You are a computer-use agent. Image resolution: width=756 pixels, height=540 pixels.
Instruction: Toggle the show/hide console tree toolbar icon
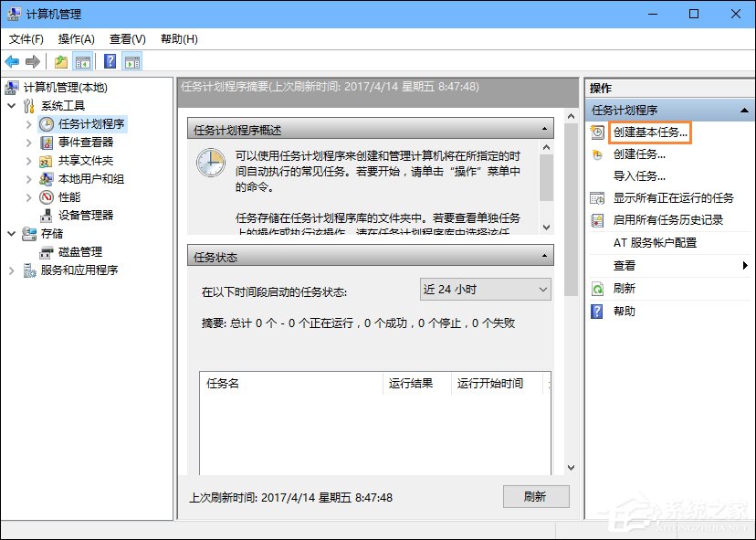82,60
